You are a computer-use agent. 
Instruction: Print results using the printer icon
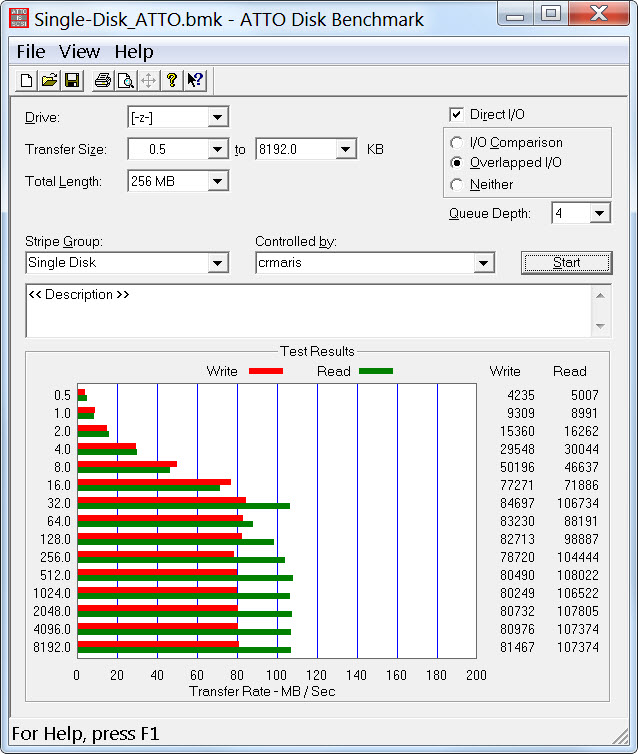click(102, 81)
